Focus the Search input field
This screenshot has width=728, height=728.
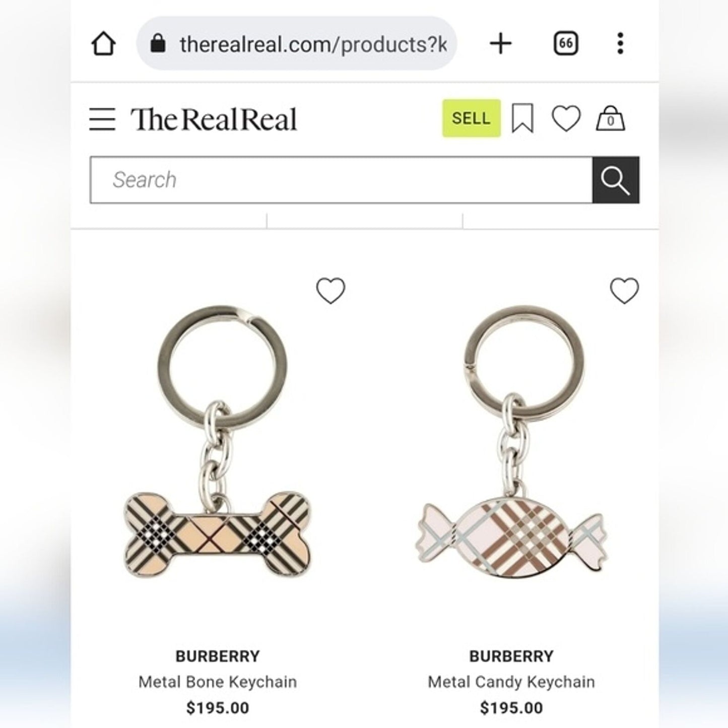point(342,180)
